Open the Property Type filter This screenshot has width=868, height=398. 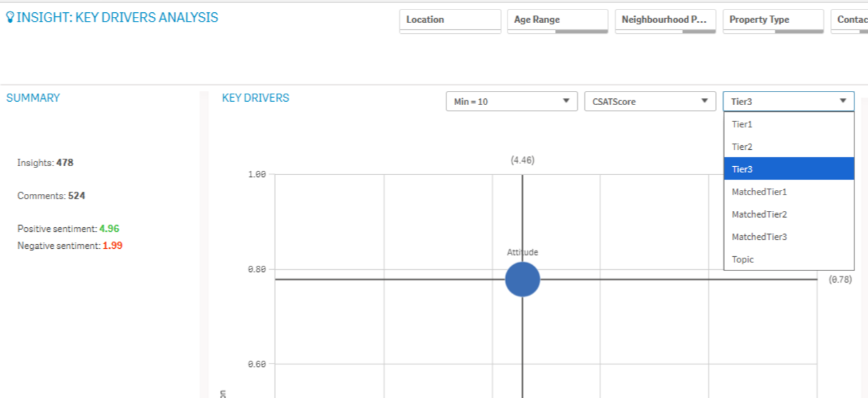click(773, 20)
